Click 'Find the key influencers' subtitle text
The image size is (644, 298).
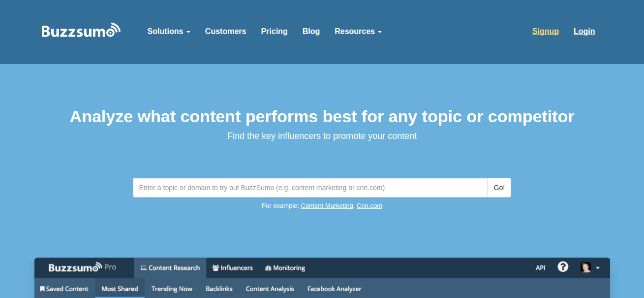click(x=322, y=136)
